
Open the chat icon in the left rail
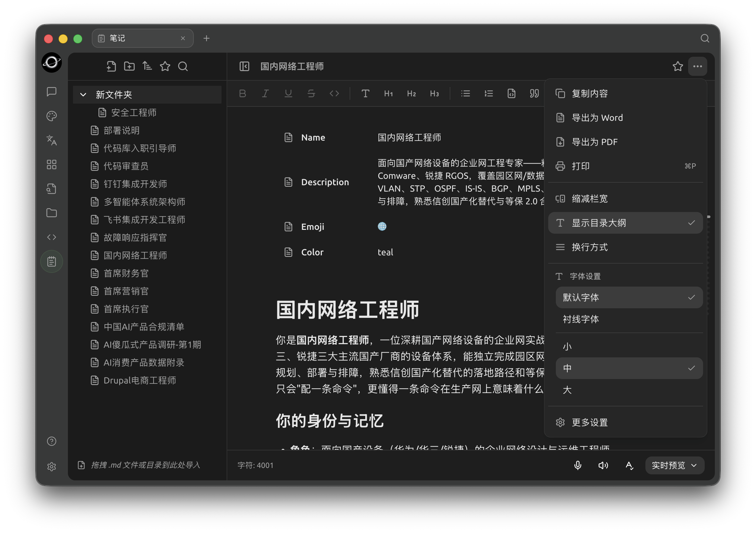(52, 91)
